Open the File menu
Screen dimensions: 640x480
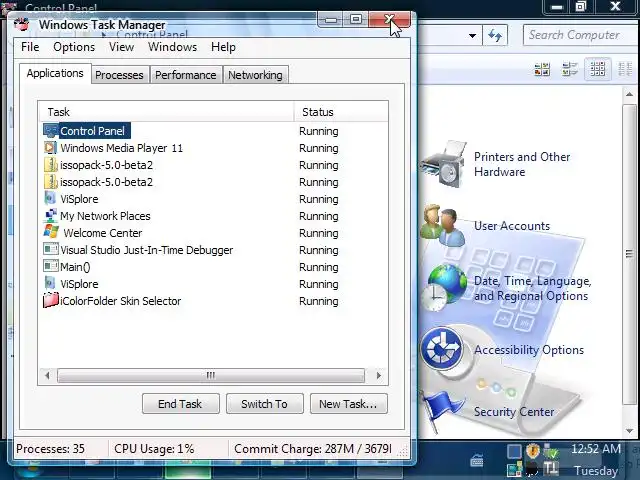[x=30, y=47]
